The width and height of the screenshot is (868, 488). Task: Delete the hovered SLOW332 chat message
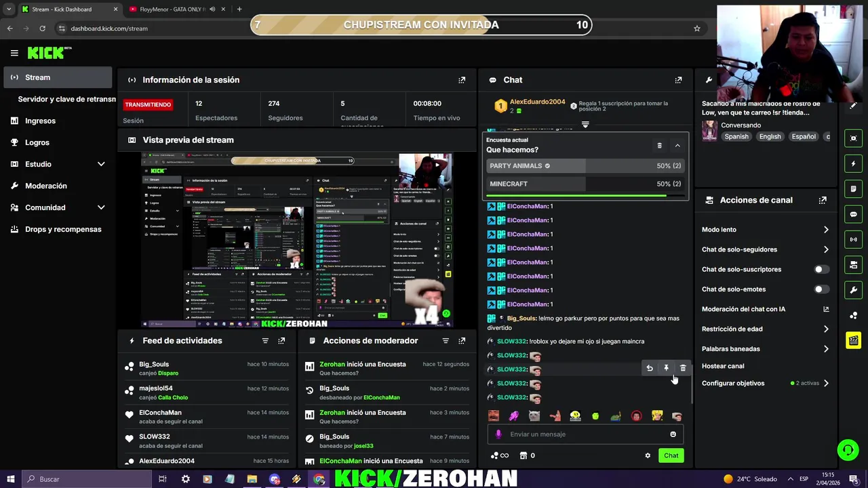coord(683,368)
